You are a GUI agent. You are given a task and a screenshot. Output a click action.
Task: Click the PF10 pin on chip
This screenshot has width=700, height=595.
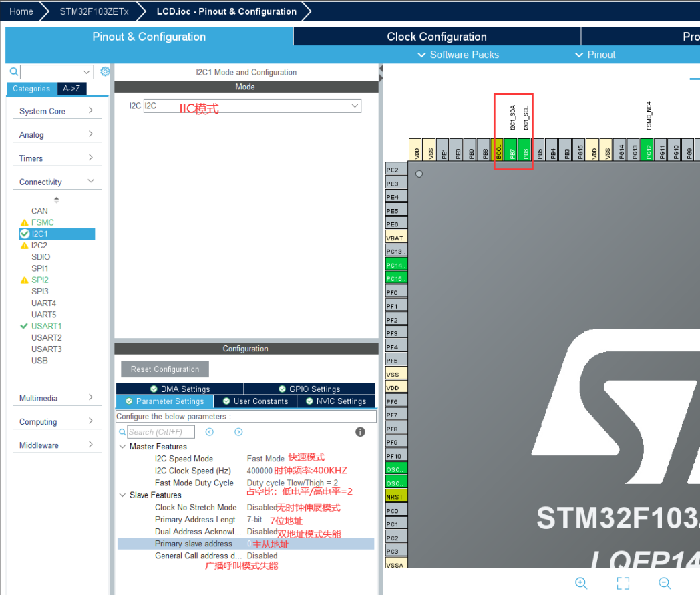[397, 455]
